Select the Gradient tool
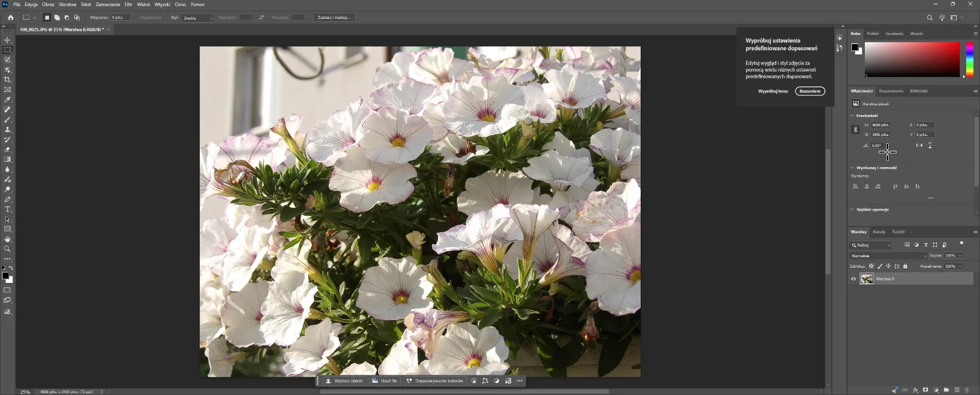This screenshot has width=980, height=395. click(7, 159)
